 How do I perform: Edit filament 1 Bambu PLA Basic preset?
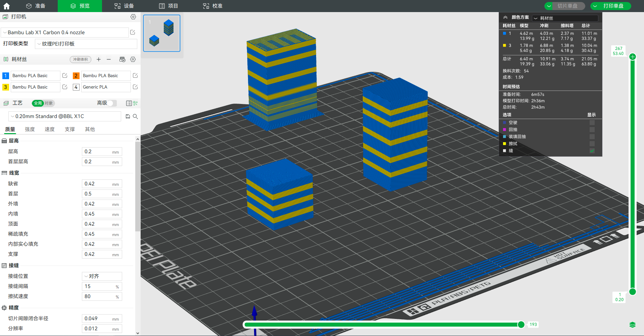pyautogui.click(x=65, y=75)
